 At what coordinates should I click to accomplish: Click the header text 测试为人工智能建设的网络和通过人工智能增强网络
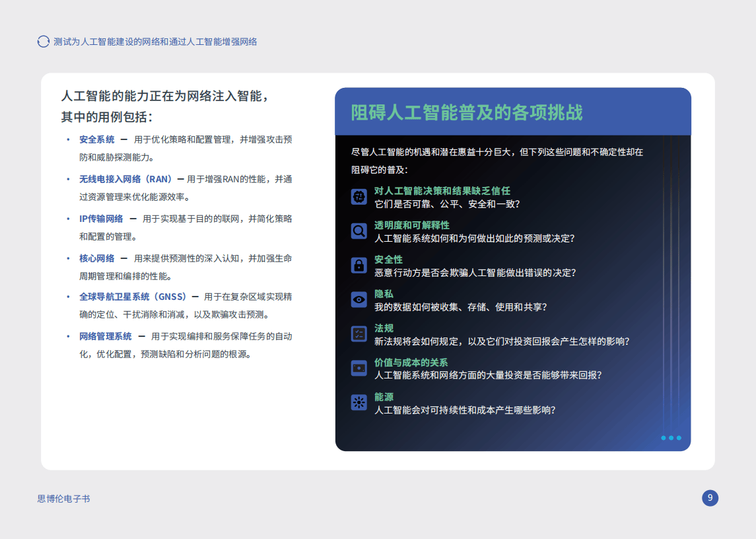pyautogui.click(x=155, y=42)
